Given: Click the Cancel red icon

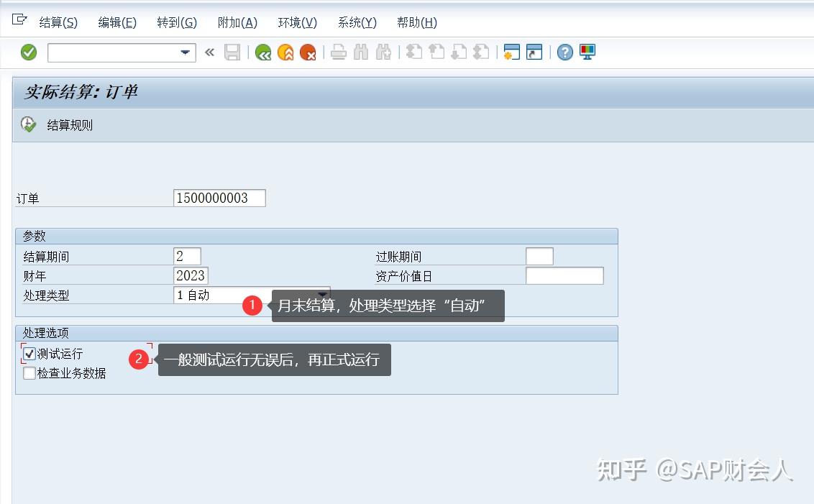Looking at the screenshot, I should click(308, 52).
